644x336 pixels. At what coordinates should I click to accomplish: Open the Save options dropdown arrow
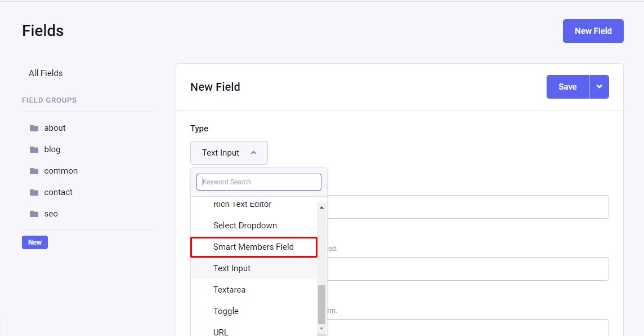coord(599,87)
